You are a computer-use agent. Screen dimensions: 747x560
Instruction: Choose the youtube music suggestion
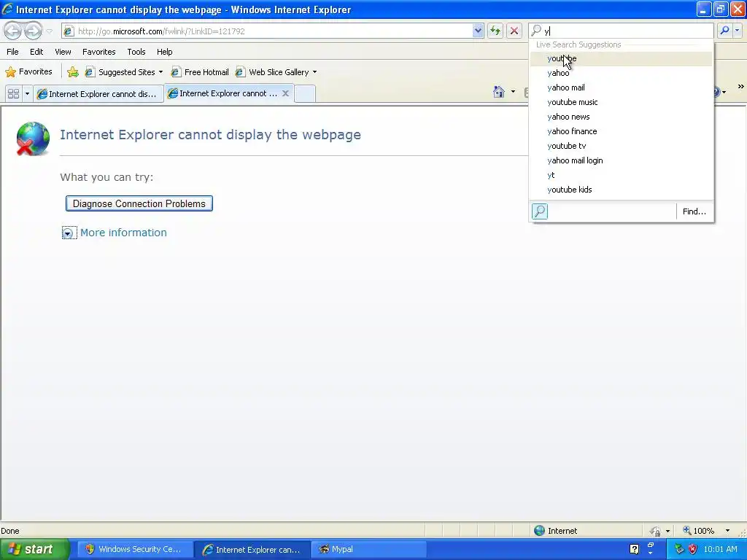622,102
